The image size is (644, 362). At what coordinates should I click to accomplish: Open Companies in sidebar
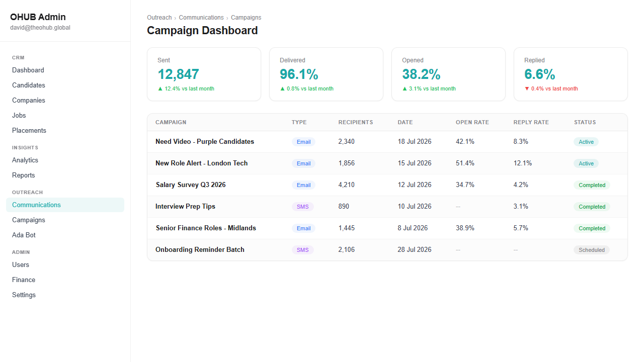coord(65,101)
